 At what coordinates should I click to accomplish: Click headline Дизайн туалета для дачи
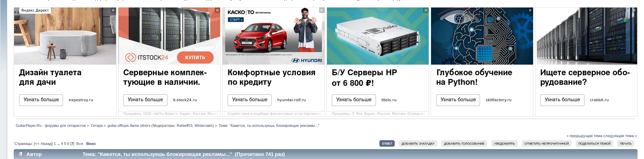click(x=50, y=77)
